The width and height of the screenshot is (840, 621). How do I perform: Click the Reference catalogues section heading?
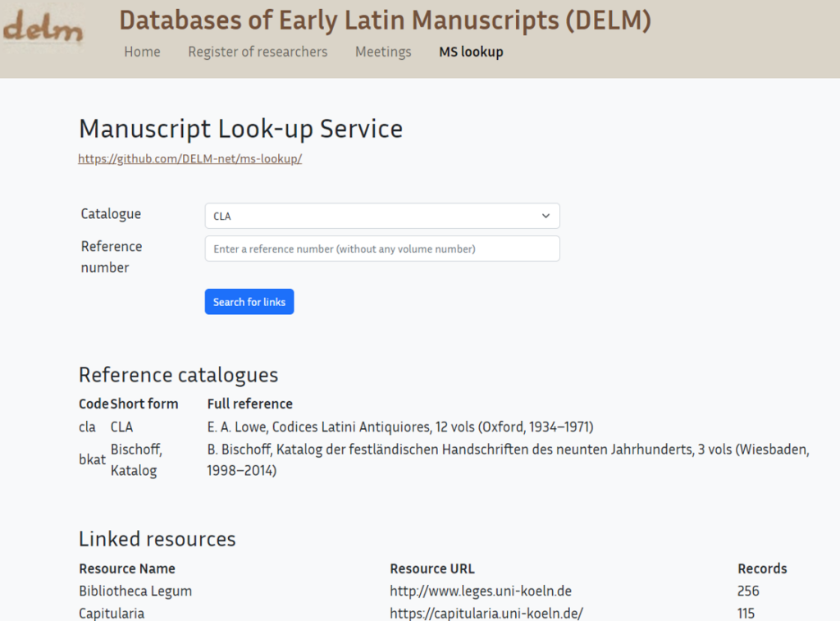(178, 374)
